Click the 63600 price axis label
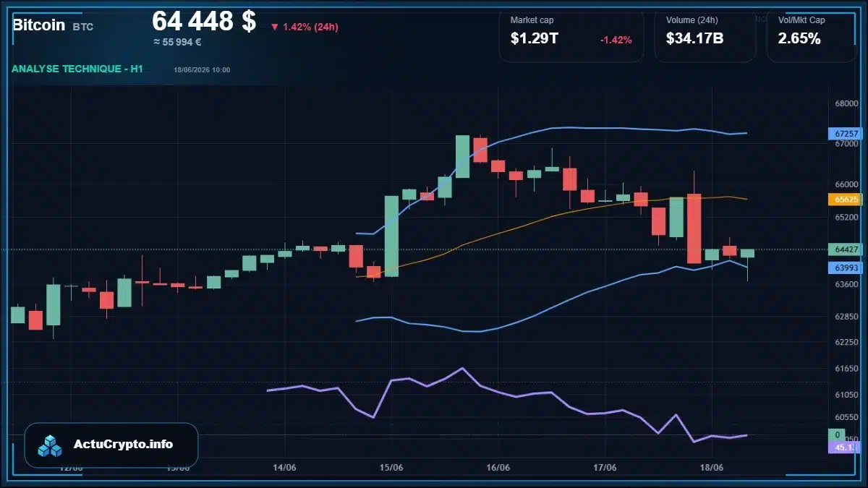Screen dimensions: 868x488 (846, 285)
